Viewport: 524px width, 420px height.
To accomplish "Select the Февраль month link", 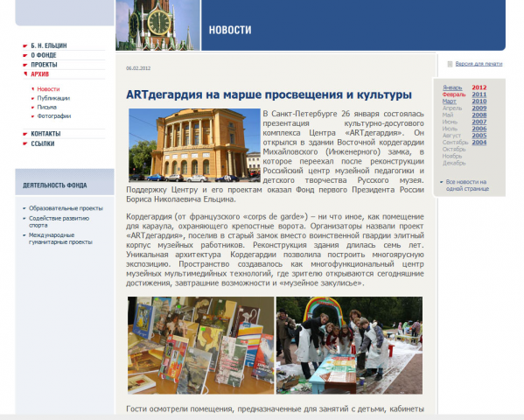I will 454,94.
